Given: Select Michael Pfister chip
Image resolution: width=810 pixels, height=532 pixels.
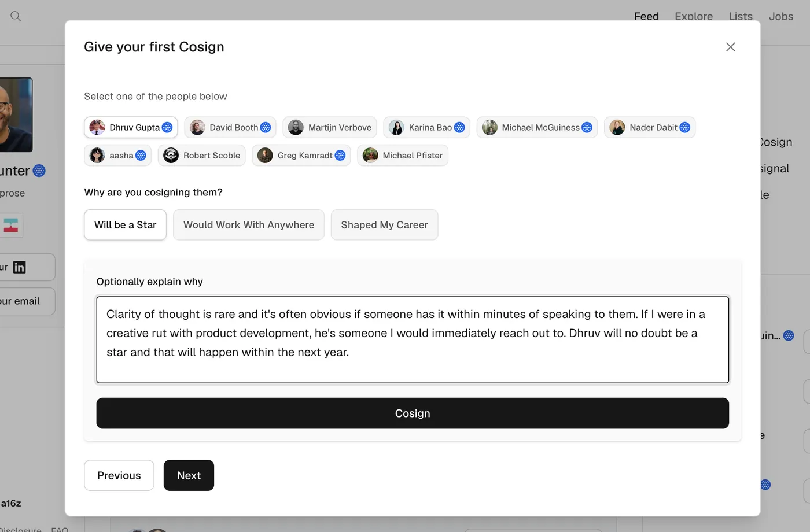Looking at the screenshot, I should [403, 155].
